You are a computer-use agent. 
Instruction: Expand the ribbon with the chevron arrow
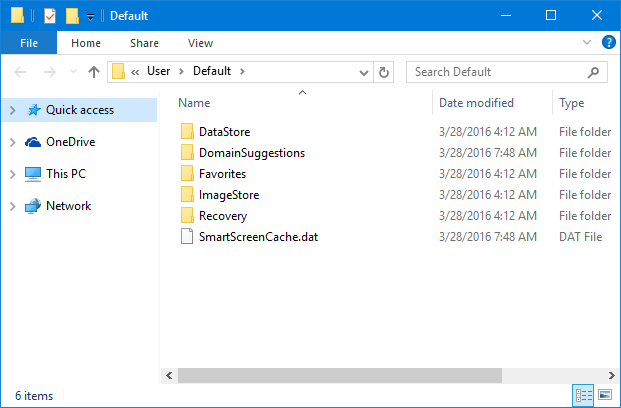[587, 42]
